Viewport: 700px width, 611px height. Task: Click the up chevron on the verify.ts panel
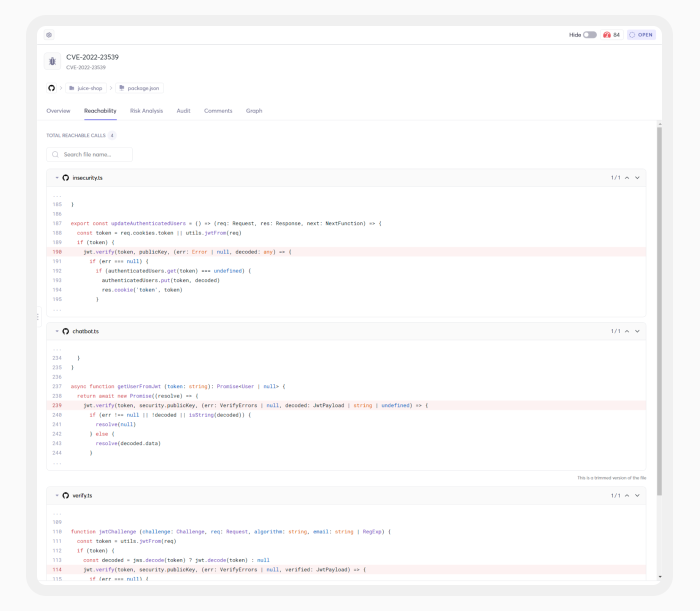tap(627, 495)
